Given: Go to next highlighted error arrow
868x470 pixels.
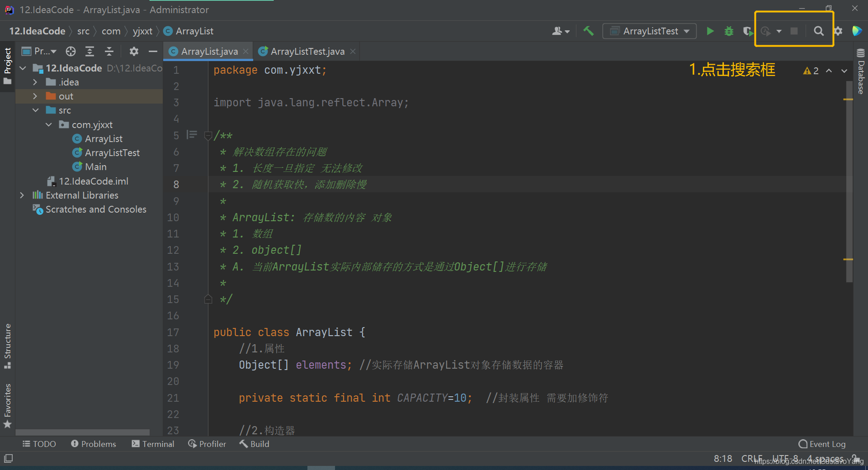Looking at the screenshot, I should pyautogui.click(x=844, y=71).
